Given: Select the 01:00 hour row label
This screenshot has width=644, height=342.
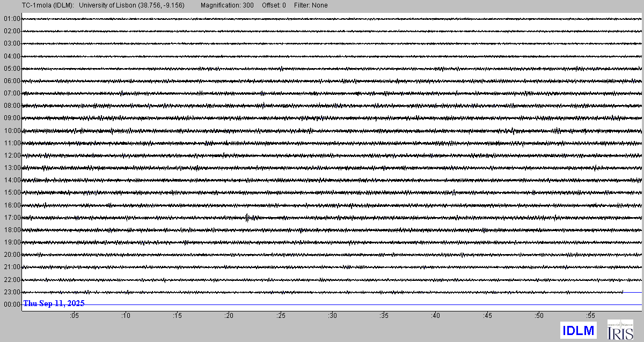Looking at the screenshot, I should 12,19.
